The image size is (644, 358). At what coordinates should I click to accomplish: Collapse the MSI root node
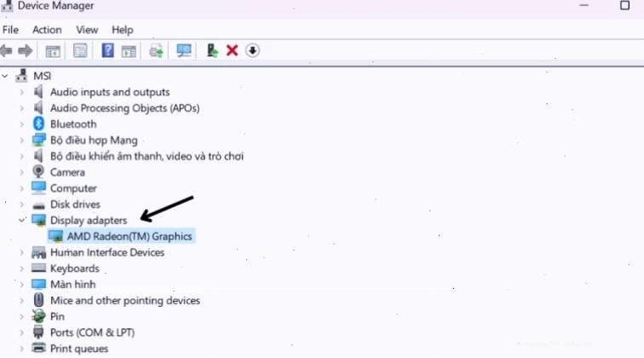pyautogui.click(x=5, y=76)
